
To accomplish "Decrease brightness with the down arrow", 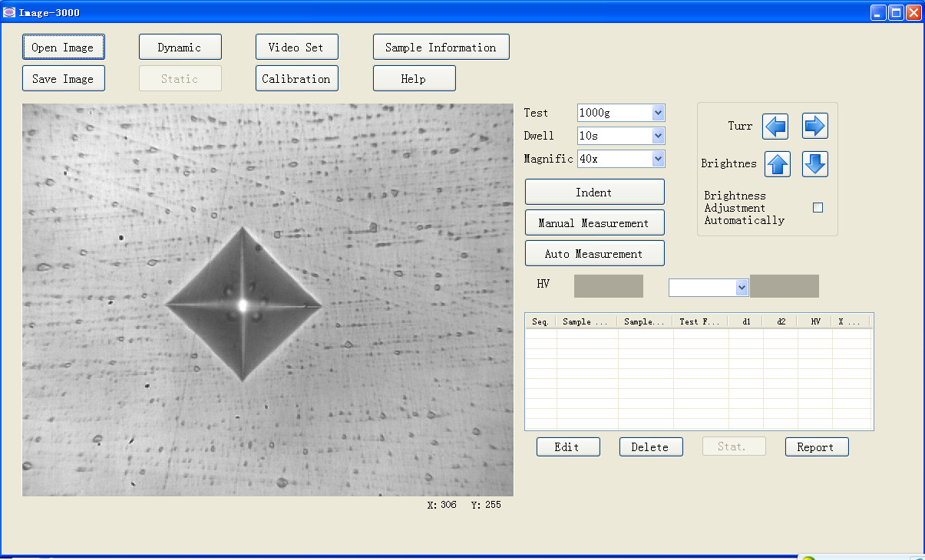I will 814,164.
